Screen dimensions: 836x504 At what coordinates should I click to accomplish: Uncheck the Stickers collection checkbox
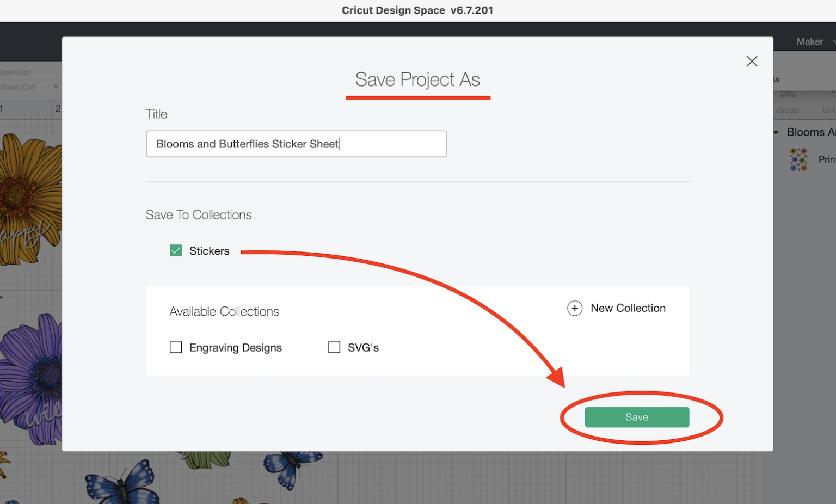[176, 251]
